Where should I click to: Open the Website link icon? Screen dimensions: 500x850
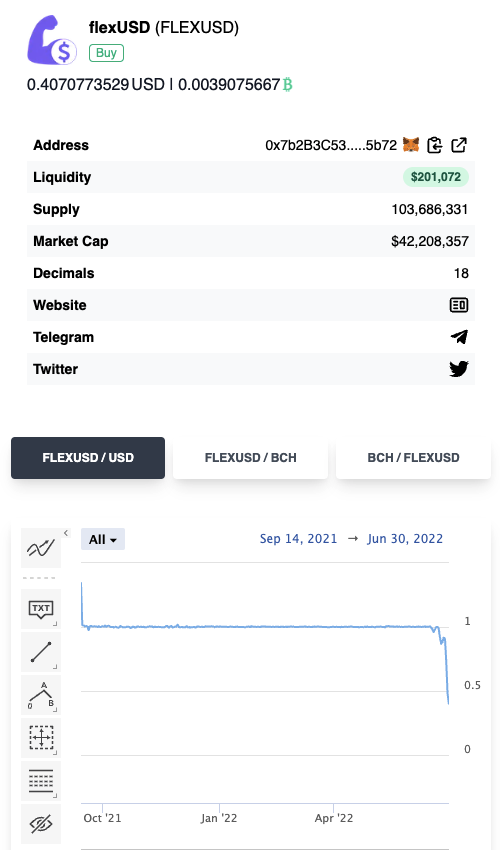[459, 305]
